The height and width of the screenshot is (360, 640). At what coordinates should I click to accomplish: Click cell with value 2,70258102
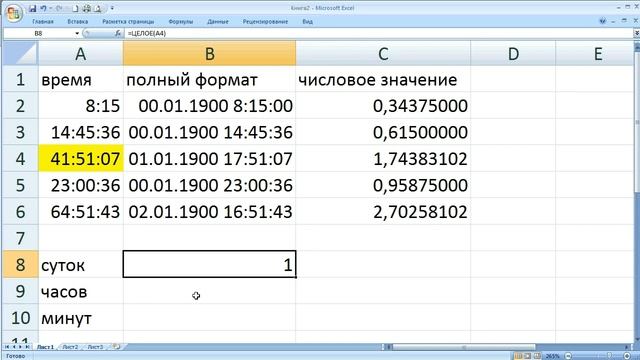(x=383, y=211)
